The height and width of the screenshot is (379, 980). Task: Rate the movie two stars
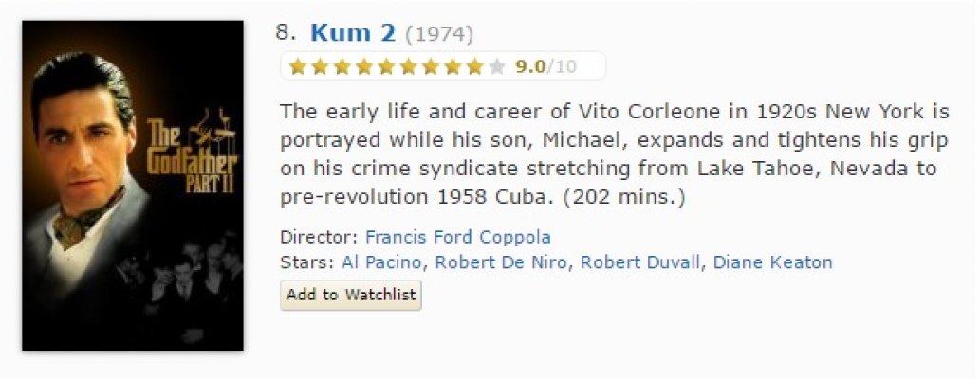pos(318,66)
